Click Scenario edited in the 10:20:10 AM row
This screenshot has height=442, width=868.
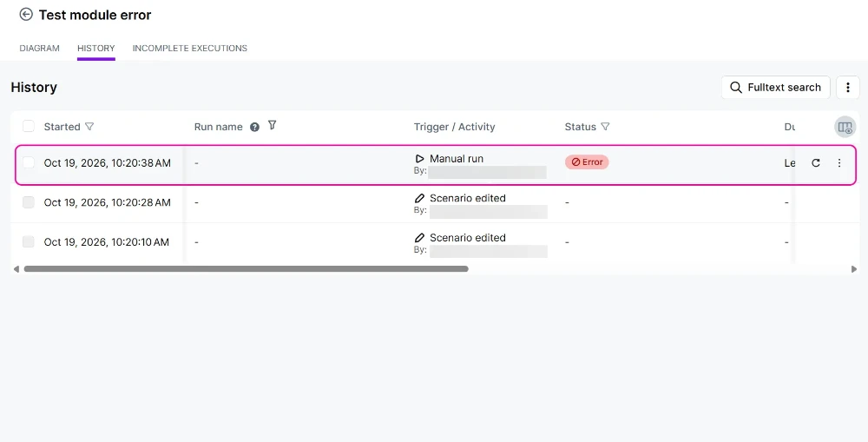click(x=468, y=238)
